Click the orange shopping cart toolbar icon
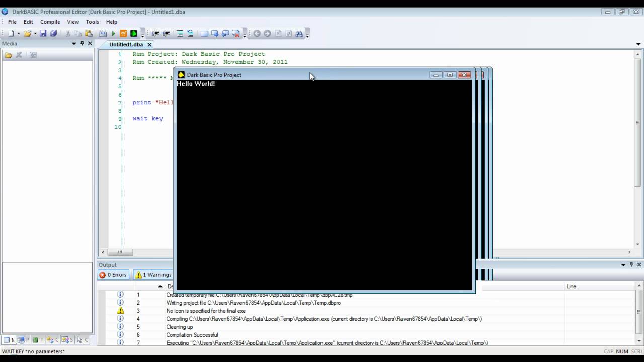Image resolution: width=644 pixels, height=362 pixels. 123,33
